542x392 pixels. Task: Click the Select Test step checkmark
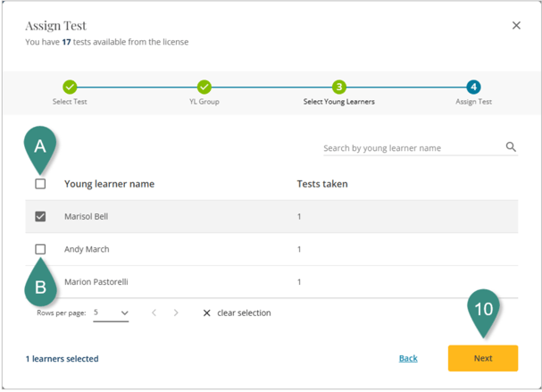tap(70, 87)
